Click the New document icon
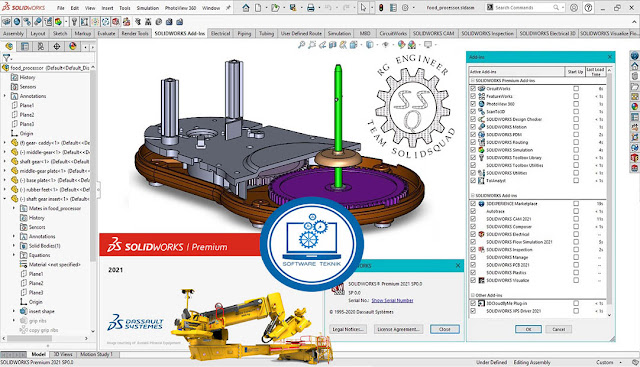The image size is (640, 367). tap(258, 8)
